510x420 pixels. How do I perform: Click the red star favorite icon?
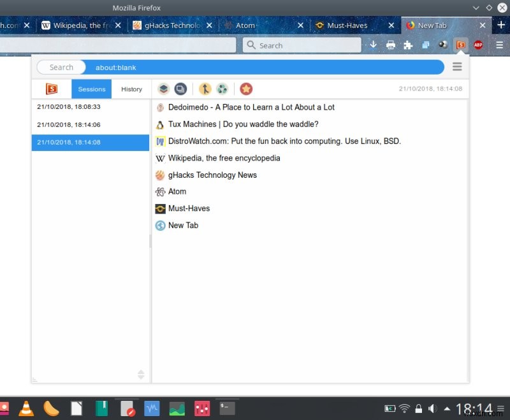click(246, 89)
